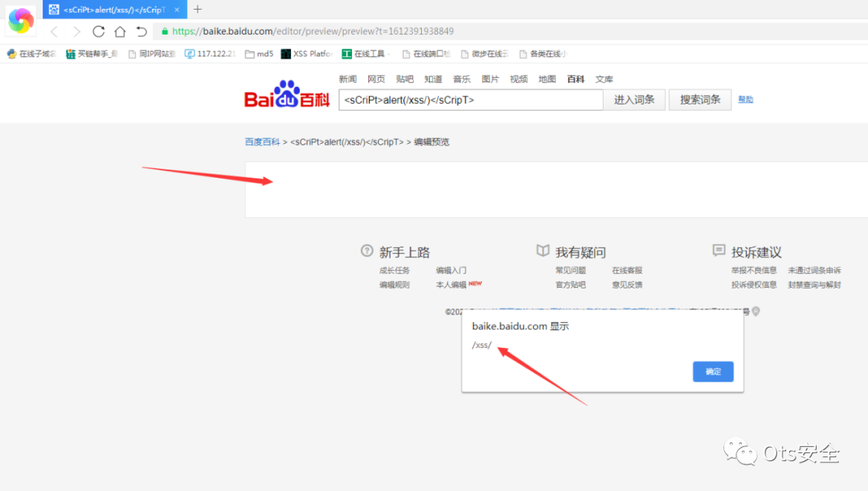This screenshot has height=491, width=868.
Task: Open the 常见问题 link
Action: 571,270
